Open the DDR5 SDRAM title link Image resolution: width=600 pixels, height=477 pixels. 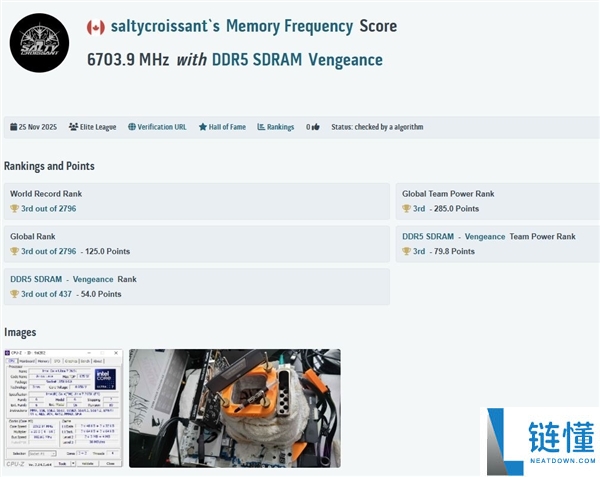pos(257,60)
